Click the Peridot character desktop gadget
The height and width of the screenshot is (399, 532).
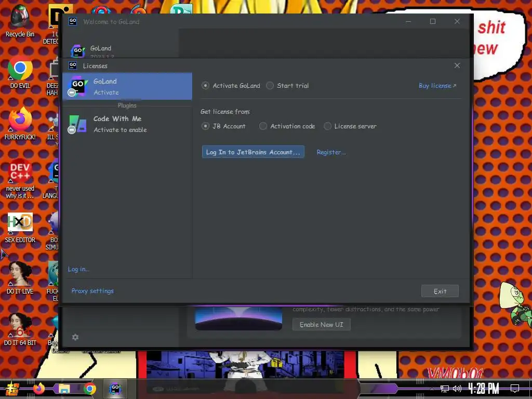pyautogui.click(x=515, y=303)
